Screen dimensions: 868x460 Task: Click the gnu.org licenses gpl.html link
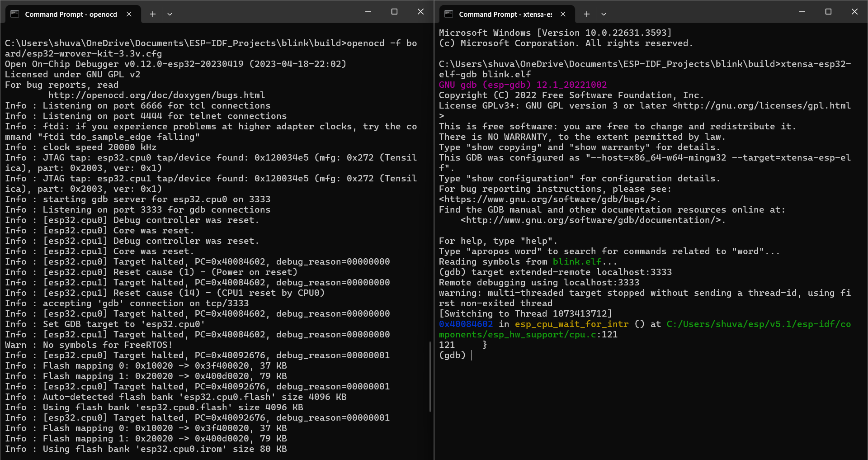pos(761,106)
